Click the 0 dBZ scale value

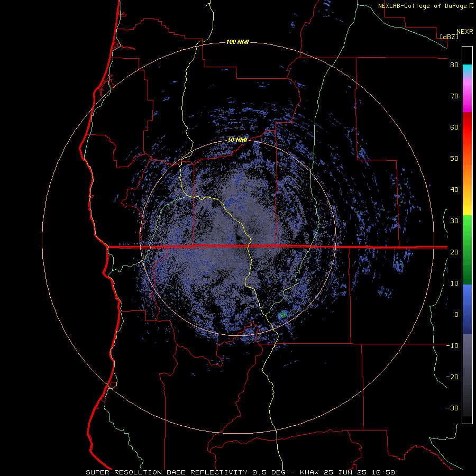[456, 315]
